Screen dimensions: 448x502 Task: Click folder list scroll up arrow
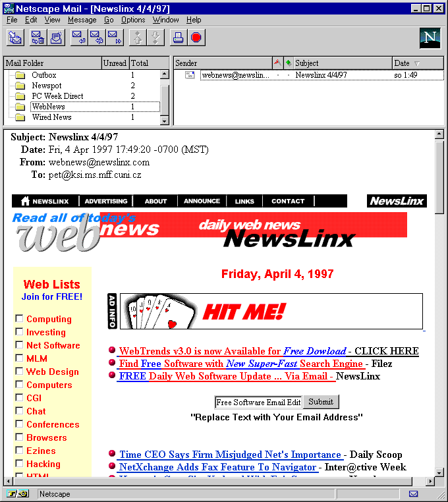coord(164,74)
